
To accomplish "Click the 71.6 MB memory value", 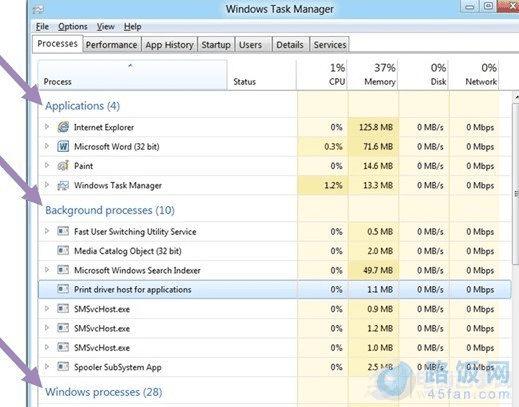I will [x=378, y=147].
